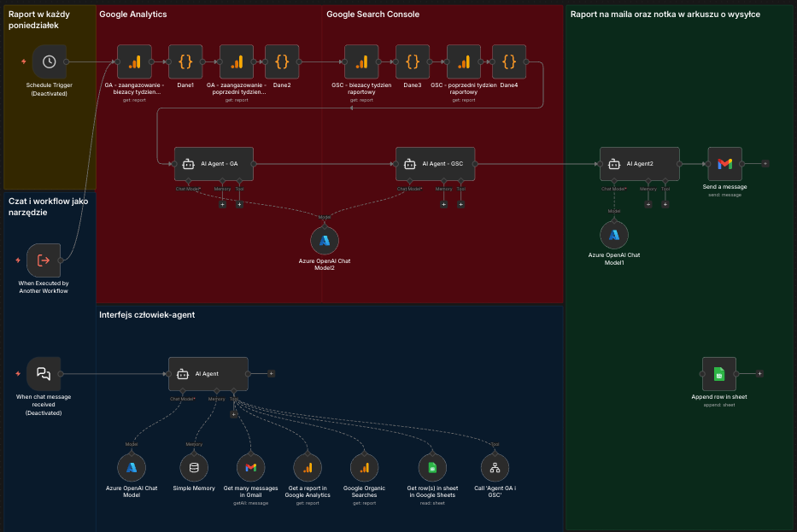Add Memory to AI Agent - GA
This screenshot has height=532, width=797.
(223, 204)
